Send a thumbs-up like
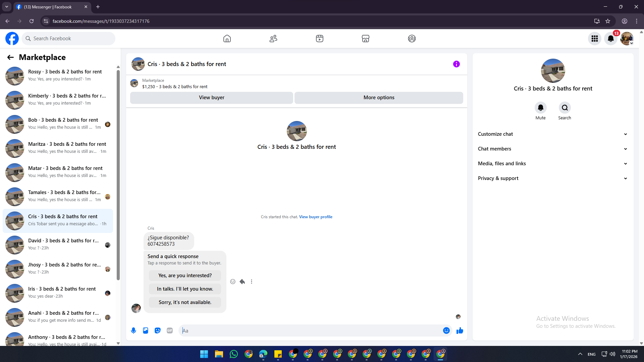644x362 pixels. point(460,330)
